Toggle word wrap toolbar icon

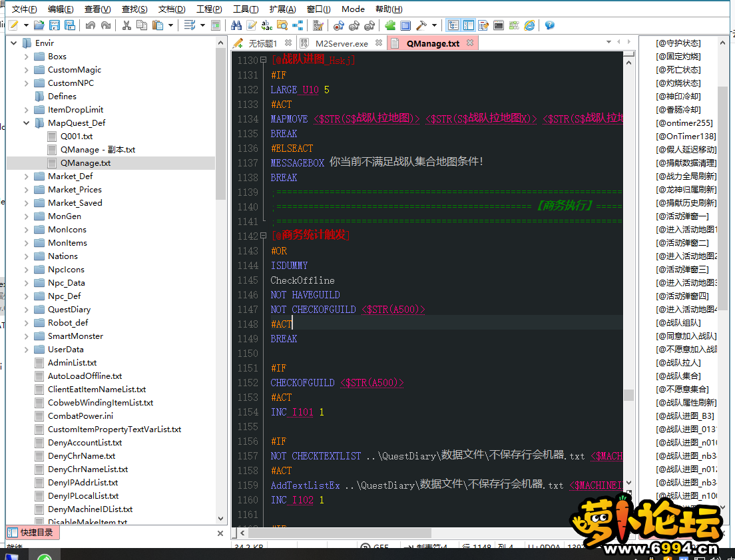[x=189, y=25]
